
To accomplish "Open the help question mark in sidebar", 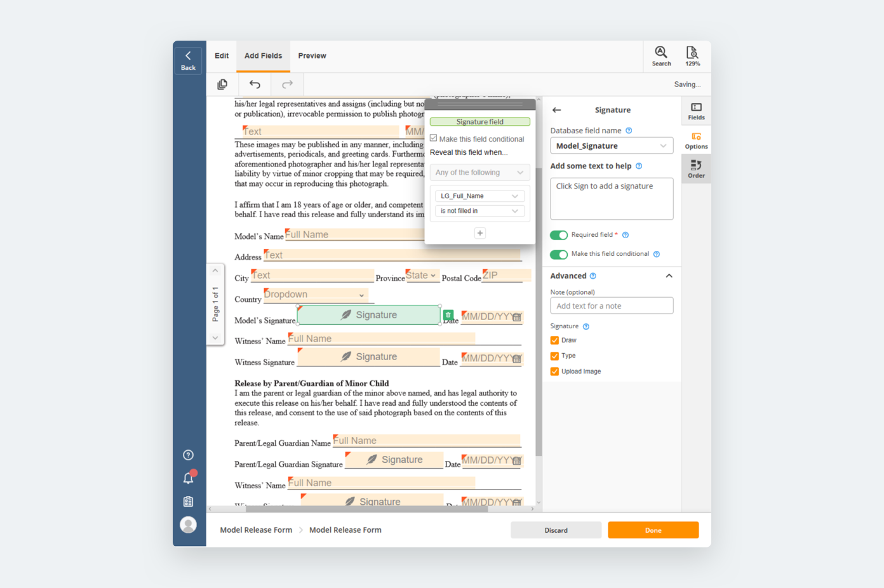I will click(x=189, y=455).
